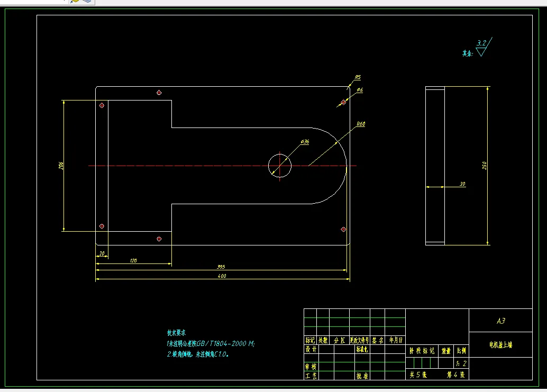Select the 未注倒角C1.0 chamfer note line
The image size is (547, 392).
click(197, 354)
